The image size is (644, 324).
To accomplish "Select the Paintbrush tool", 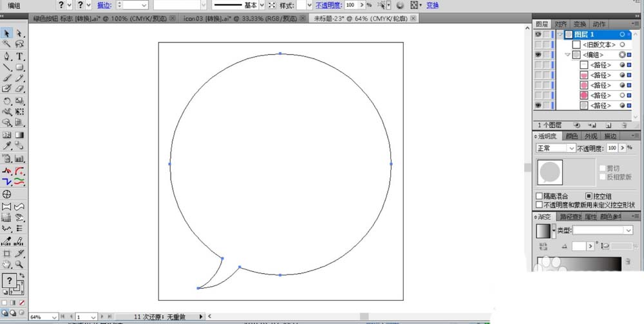I will [7, 78].
